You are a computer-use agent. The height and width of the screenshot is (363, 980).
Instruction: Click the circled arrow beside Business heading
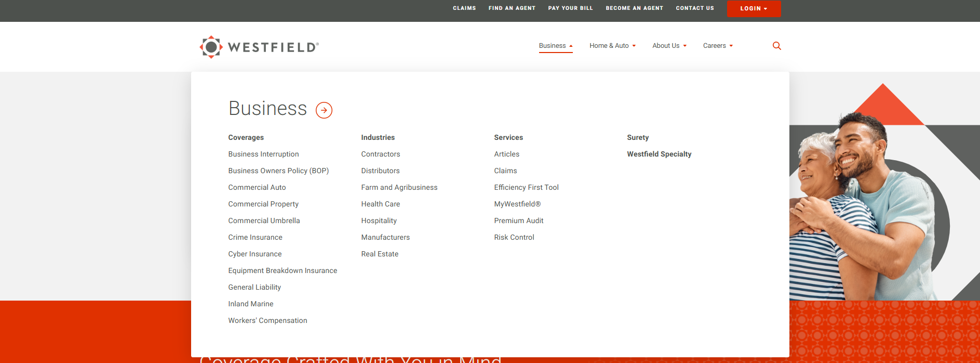(324, 110)
